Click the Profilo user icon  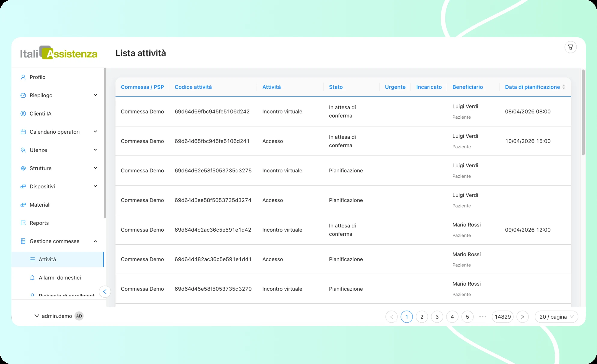[x=23, y=77]
